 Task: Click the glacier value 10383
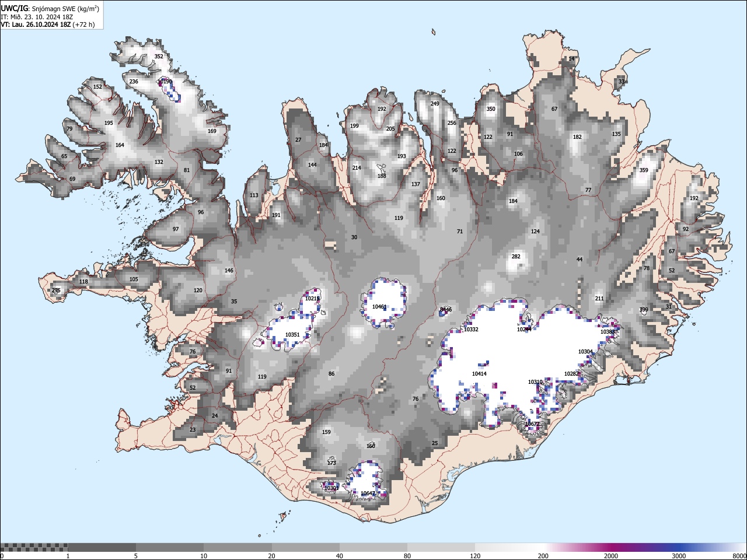click(608, 332)
